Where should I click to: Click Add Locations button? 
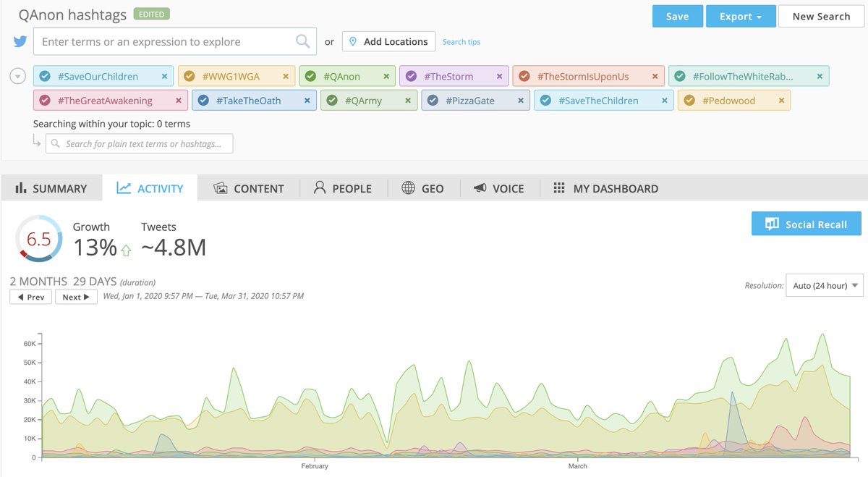point(388,41)
